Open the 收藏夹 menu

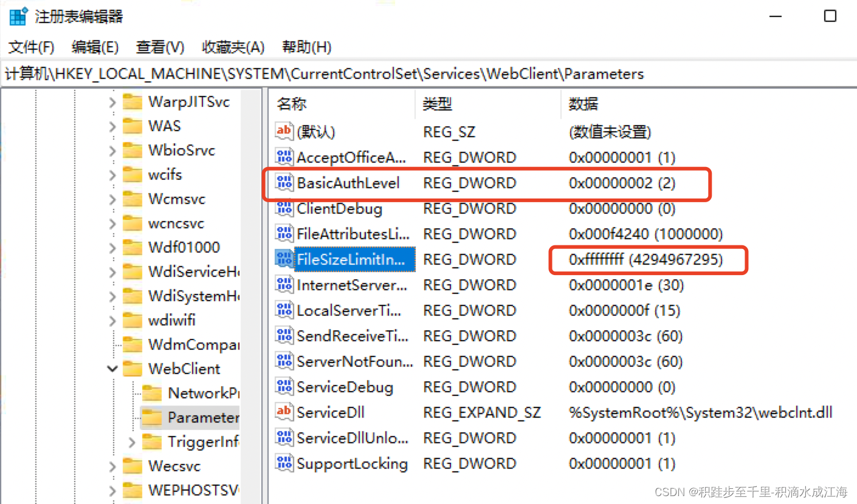coord(232,47)
